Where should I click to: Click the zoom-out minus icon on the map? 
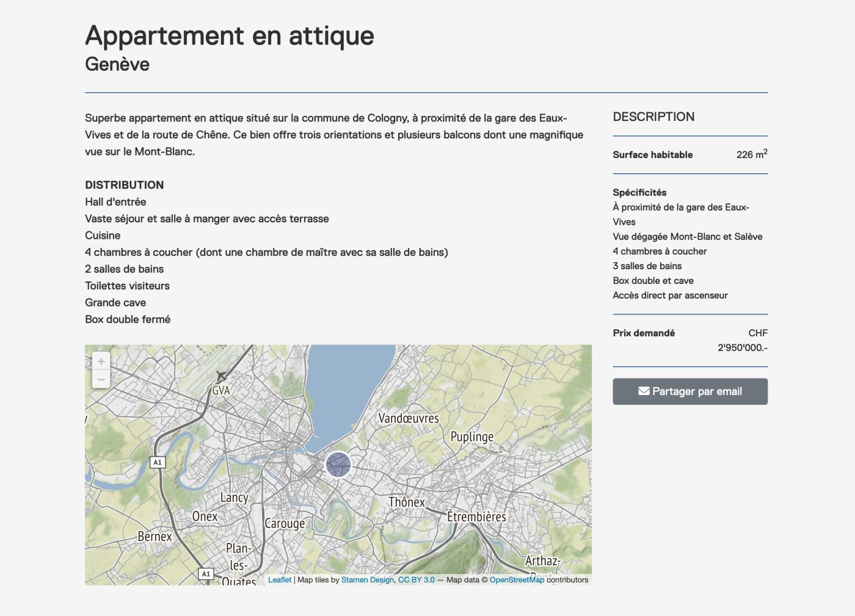[101, 379]
